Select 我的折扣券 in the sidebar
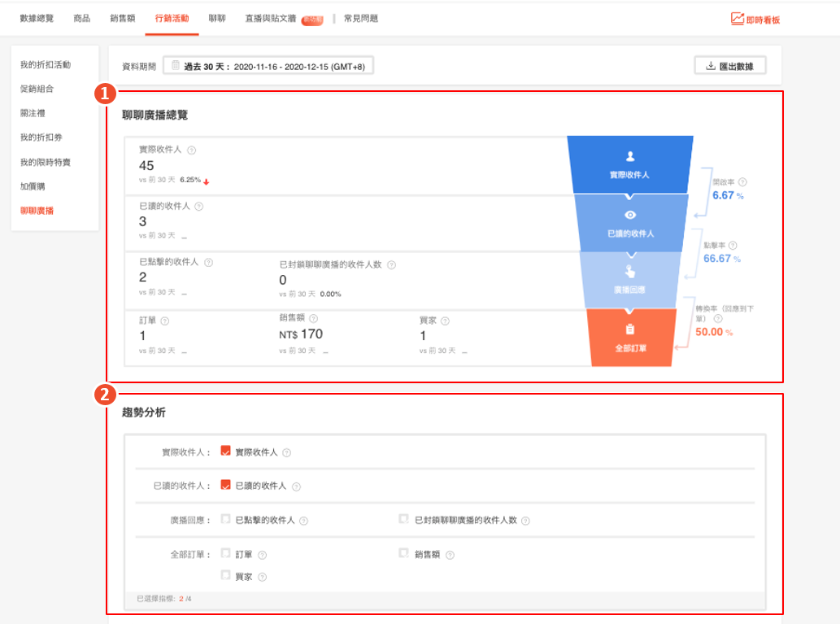This screenshot has width=840, height=624. [x=40, y=137]
